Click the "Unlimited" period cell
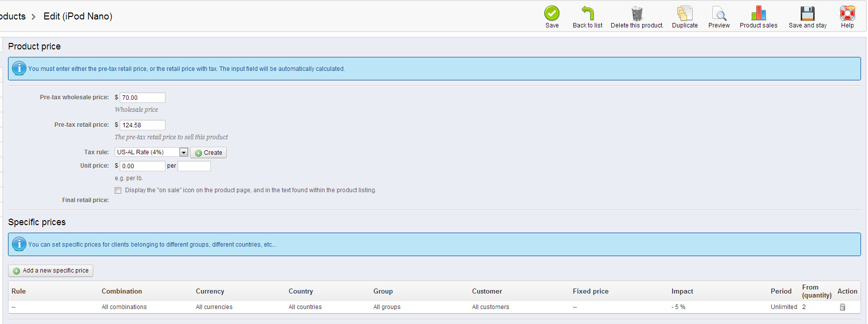This screenshot has width=868, height=324. pyautogui.click(x=784, y=307)
